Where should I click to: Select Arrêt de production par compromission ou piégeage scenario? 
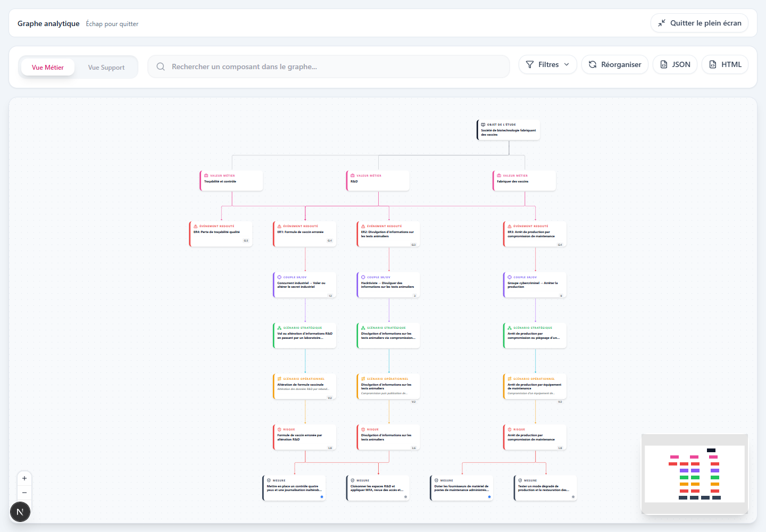tap(535, 336)
